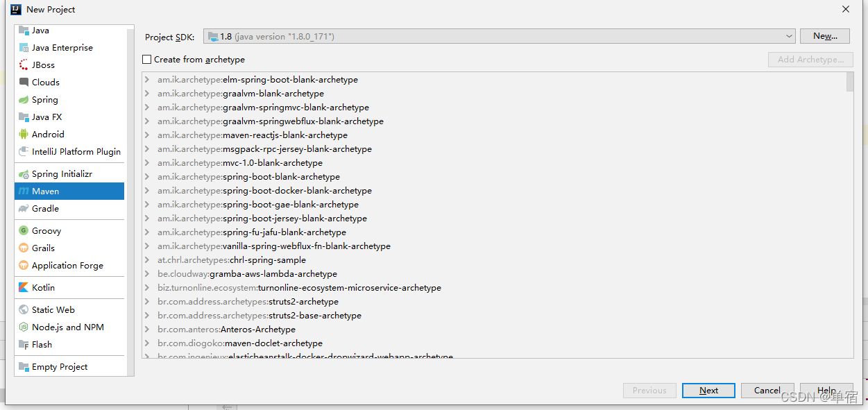The image size is (868, 410).
Task: Click the Empty Project icon
Action: tap(24, 367)
